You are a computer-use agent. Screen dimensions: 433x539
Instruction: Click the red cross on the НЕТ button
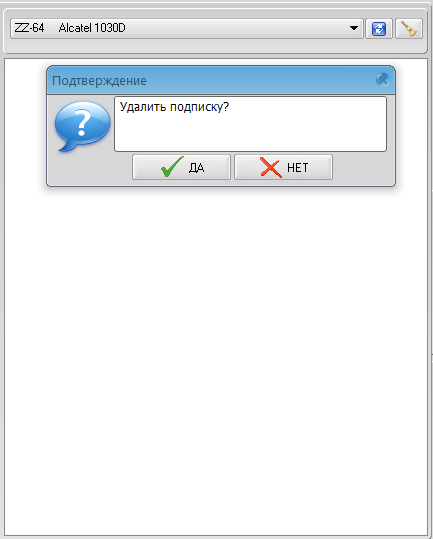(271, 167)
